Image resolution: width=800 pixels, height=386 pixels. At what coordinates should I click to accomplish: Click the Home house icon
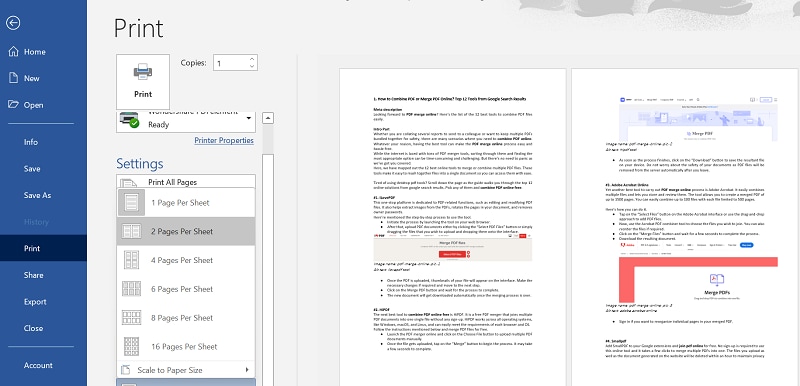14,52
